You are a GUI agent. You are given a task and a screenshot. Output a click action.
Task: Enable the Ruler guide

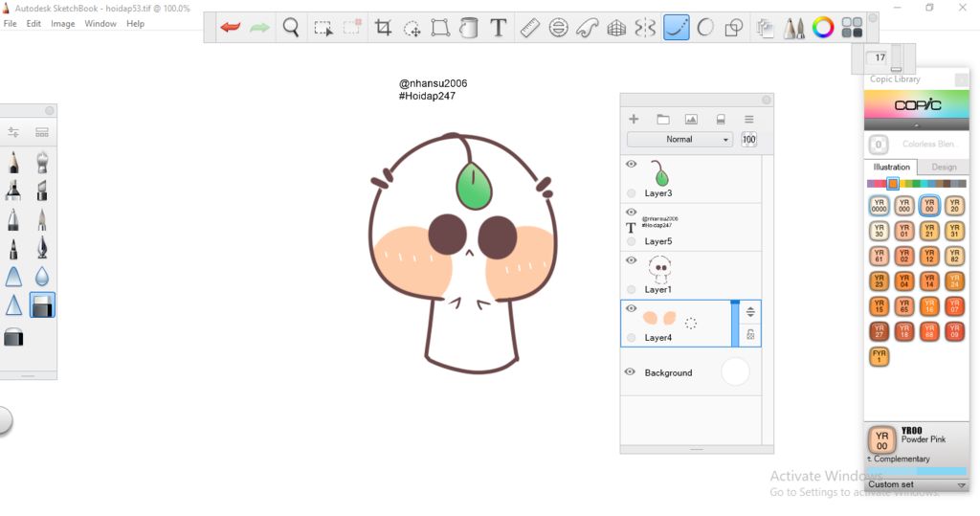pos(530,28)
